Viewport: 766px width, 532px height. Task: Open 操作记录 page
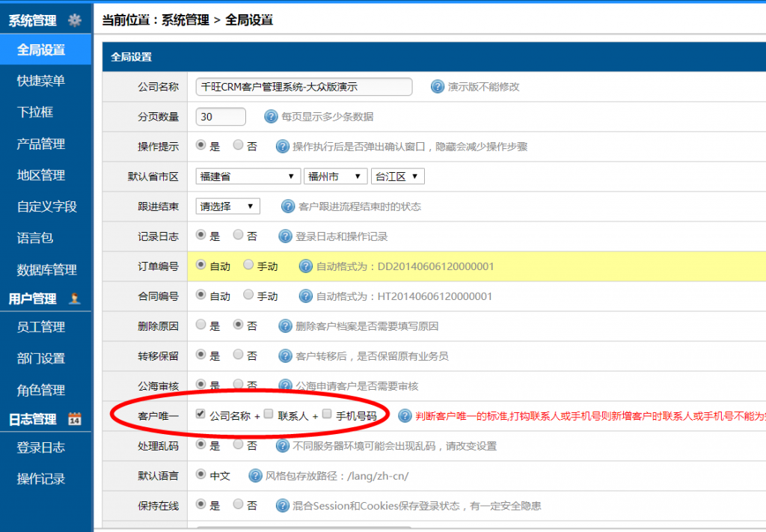point(41,479)
